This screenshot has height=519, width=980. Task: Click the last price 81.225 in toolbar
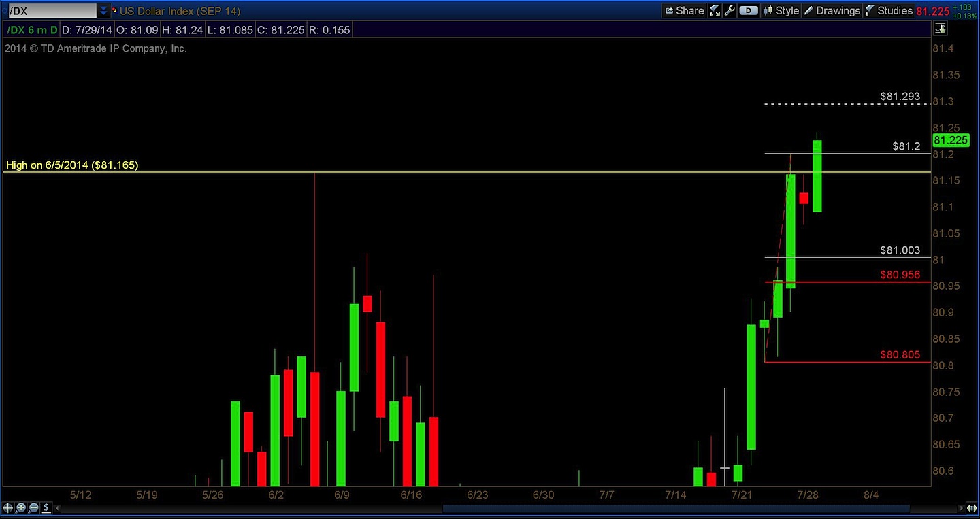click(x=933, y=11)
